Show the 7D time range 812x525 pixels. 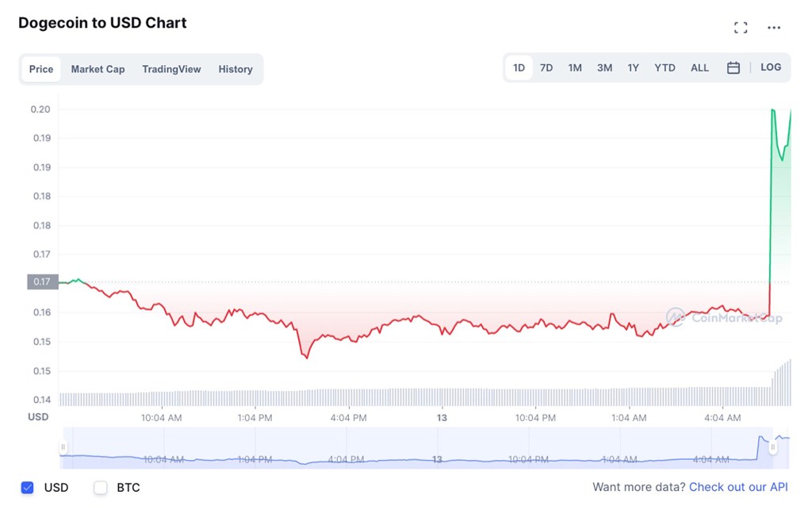(546, 68)
